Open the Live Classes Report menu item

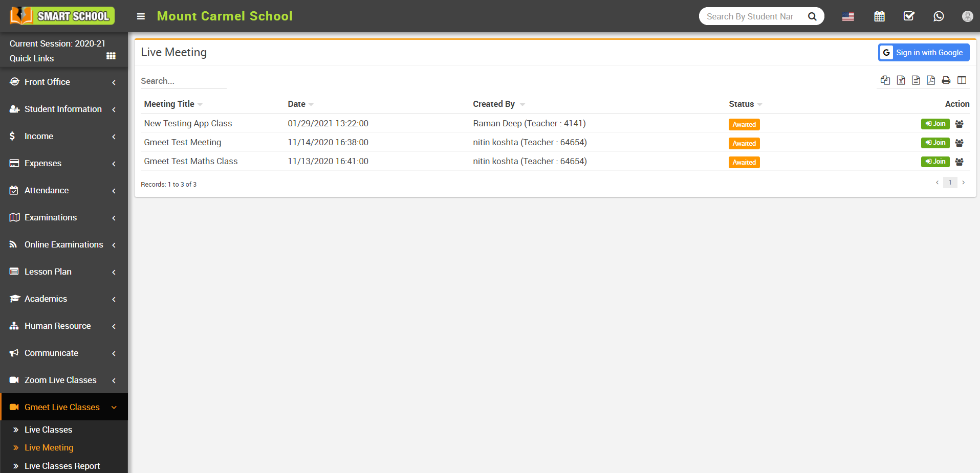click(62, 466)
